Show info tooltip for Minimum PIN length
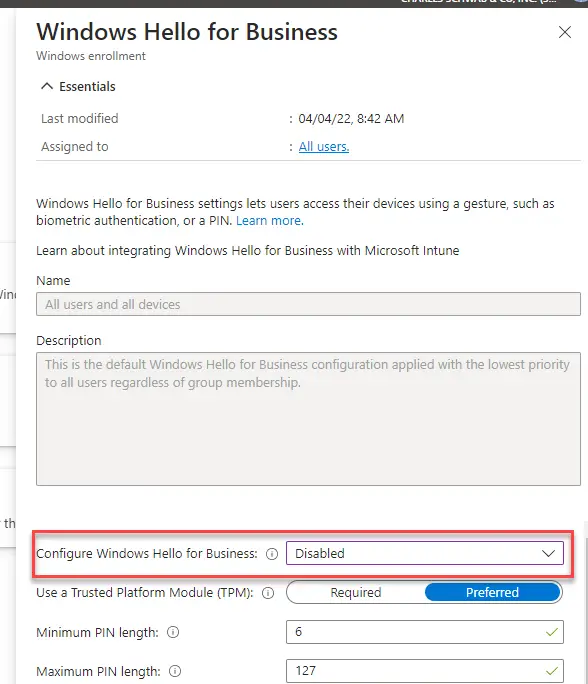This screenshot has width=588, height=684. [x=173, y=632]
